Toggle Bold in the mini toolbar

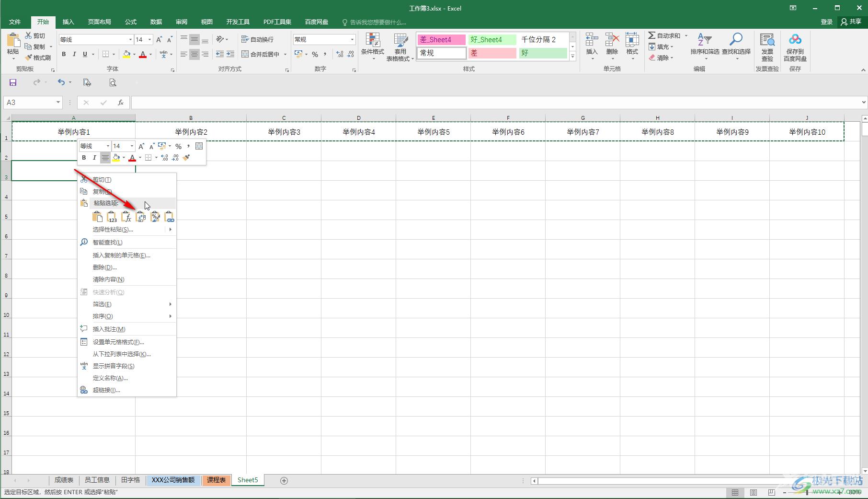(x=84, y=157)
